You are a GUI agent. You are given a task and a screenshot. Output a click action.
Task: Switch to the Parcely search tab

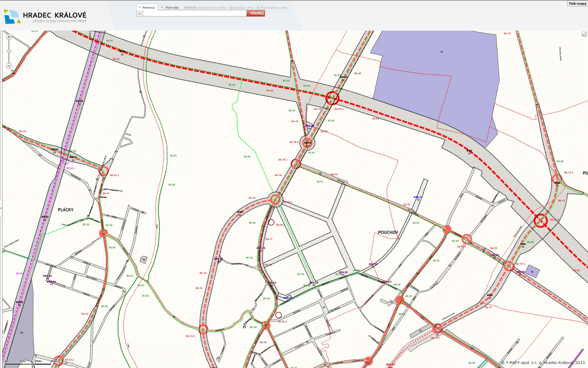click(x=172, y=7)
